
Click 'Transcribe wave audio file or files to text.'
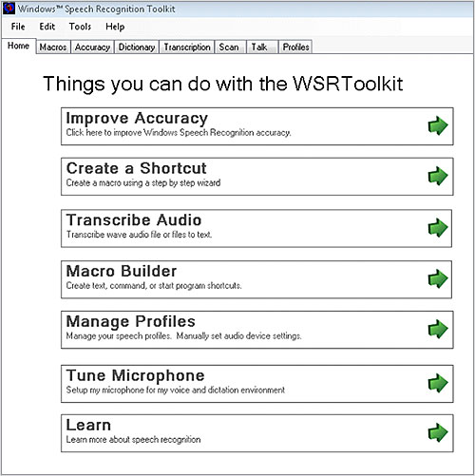(x=139, y=235)
